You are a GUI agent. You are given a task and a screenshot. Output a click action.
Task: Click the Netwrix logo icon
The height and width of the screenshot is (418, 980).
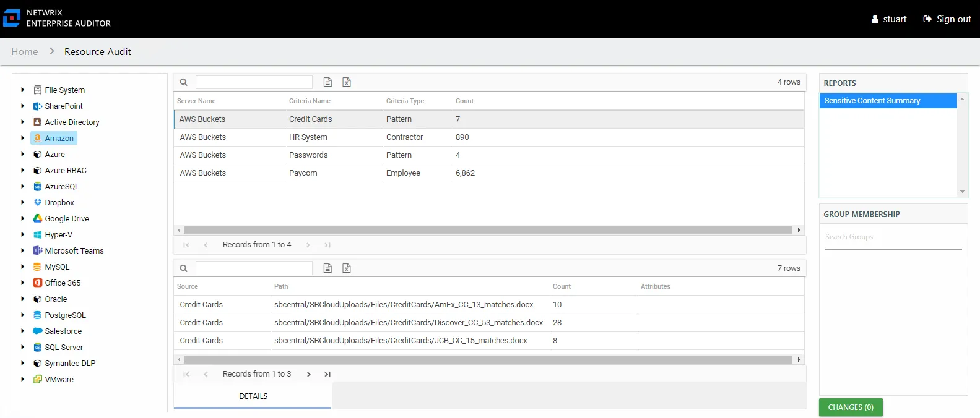12,18
